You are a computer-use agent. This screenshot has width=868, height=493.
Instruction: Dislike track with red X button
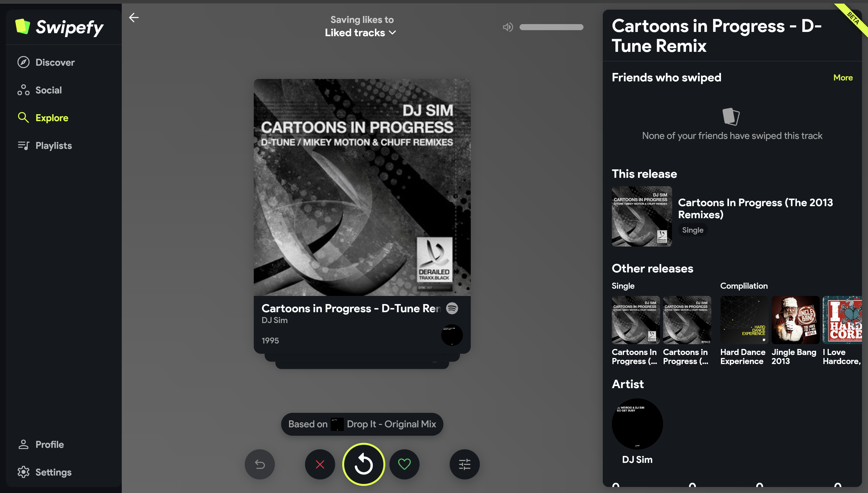tap(320, 464)
